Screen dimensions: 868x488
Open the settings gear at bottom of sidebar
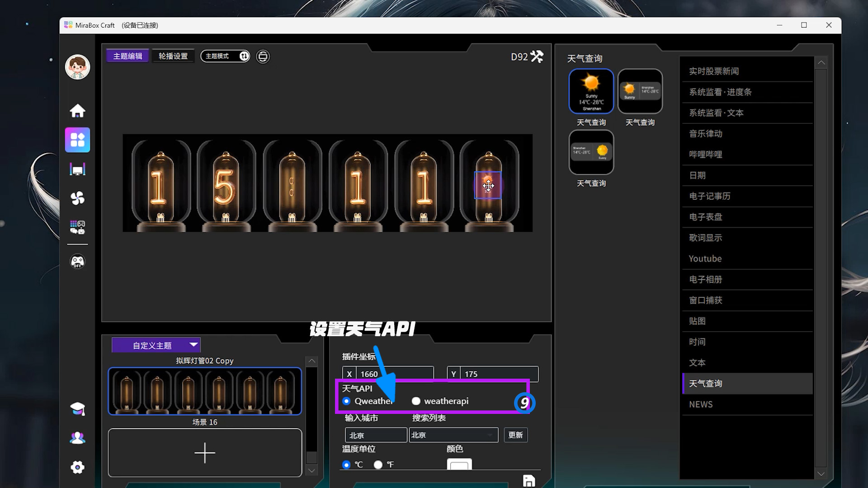77,468
